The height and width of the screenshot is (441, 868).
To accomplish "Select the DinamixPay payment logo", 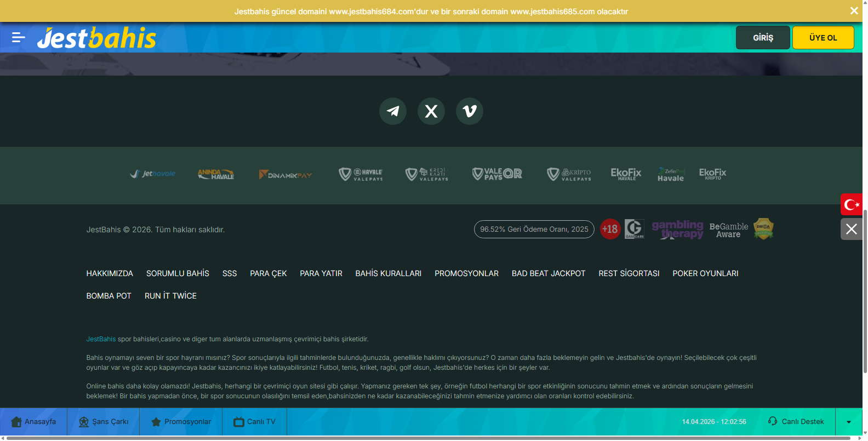I will (x=285, y=175).
